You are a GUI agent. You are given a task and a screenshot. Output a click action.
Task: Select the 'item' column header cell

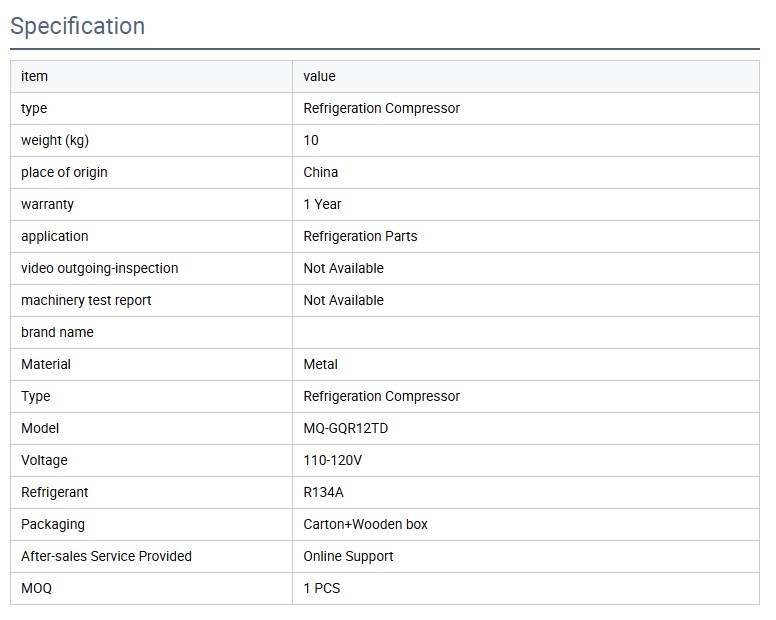point(35,77)
